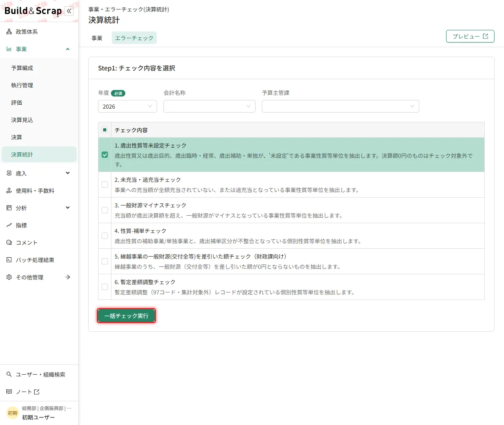Image resolution: width=504 pixels, height=425 pixels.
Task: Click the 一括チェック実行 button
Action: coord(126,316)
